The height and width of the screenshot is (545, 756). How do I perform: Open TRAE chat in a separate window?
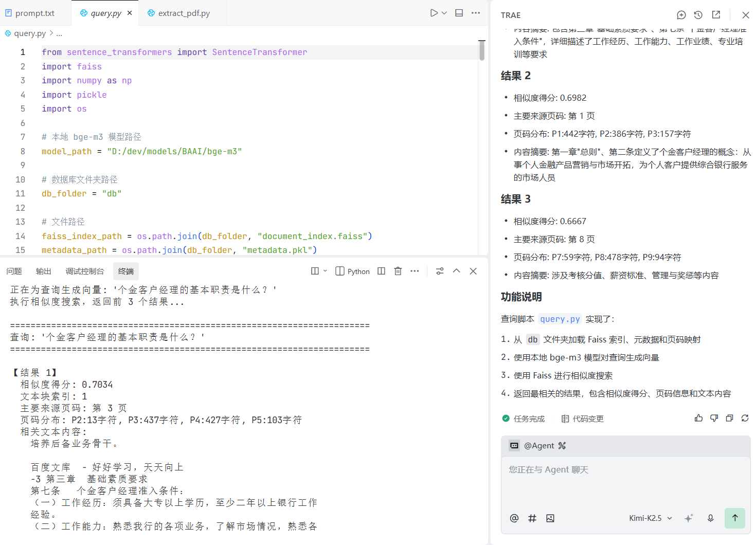pos(716,15)
